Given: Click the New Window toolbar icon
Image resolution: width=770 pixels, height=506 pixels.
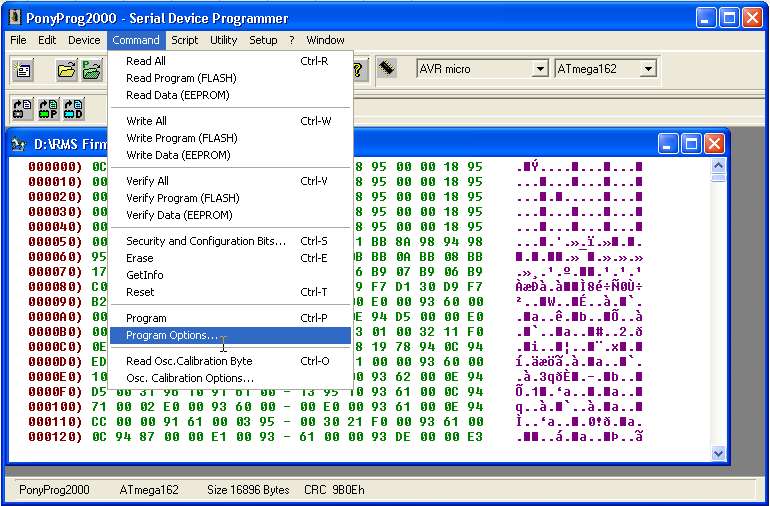Looking at the screenshot, I should [x=23, y=70].
